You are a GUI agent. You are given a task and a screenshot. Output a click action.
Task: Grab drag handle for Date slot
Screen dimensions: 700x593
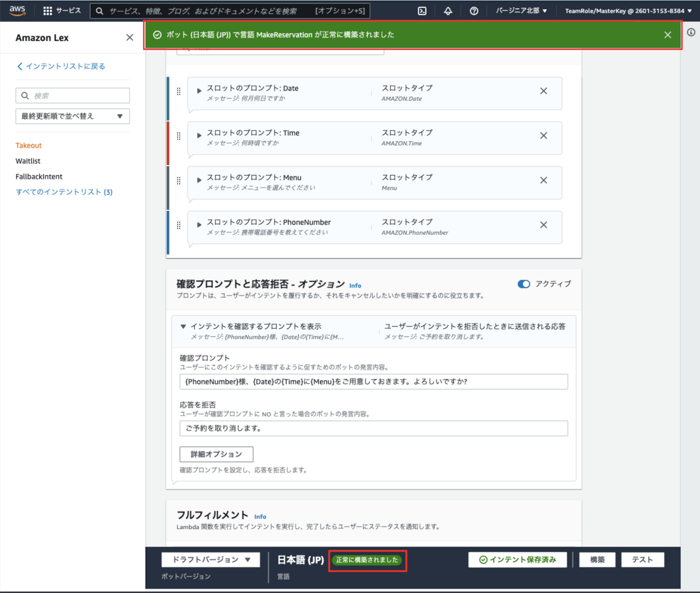(x=178, y=91)
